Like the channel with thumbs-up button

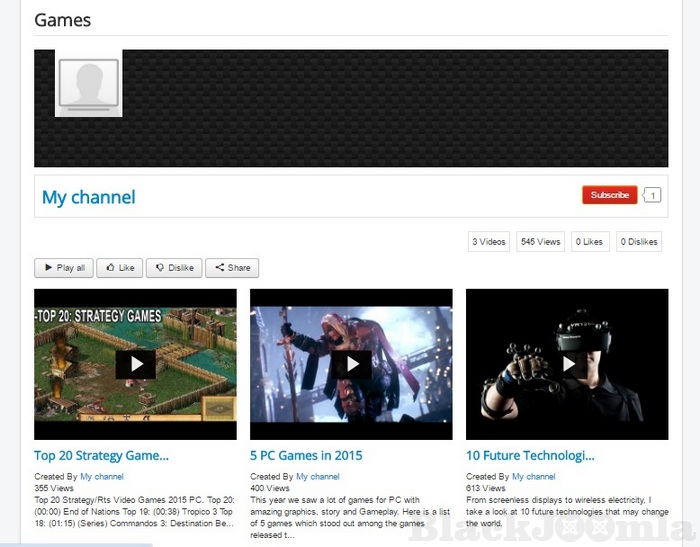coord(119,268)
